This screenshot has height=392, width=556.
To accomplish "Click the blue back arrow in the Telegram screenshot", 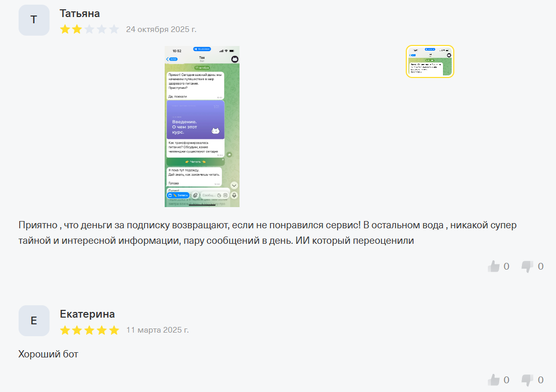I will (x=168, y=59).
